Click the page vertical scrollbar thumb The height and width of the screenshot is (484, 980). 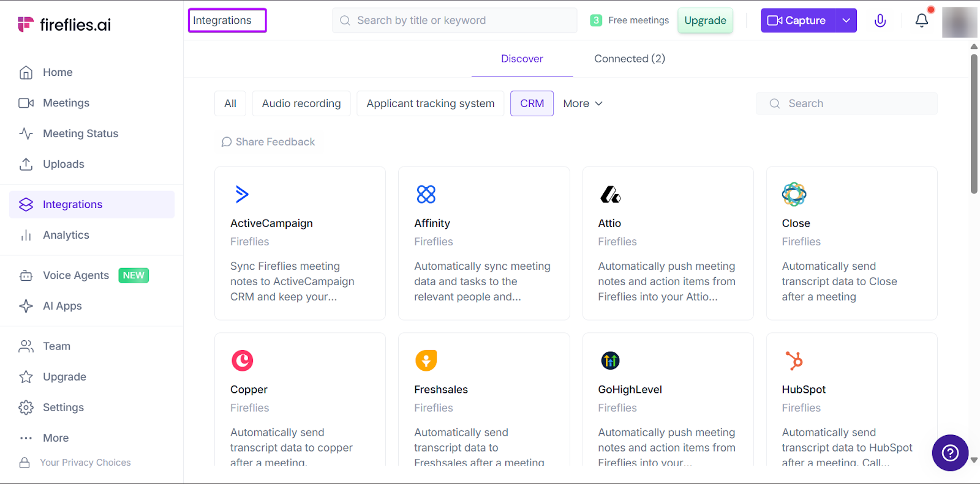(974, 124)
